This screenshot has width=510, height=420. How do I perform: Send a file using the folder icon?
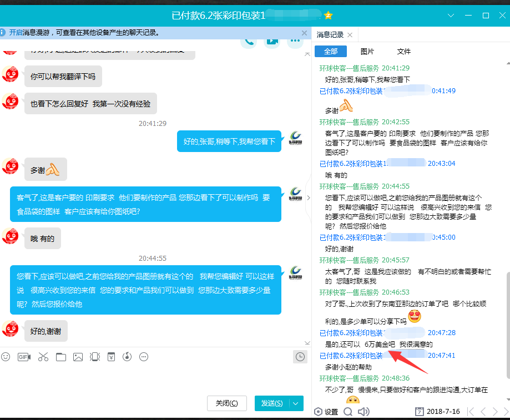pyautogui.click(x=61, y=357)
